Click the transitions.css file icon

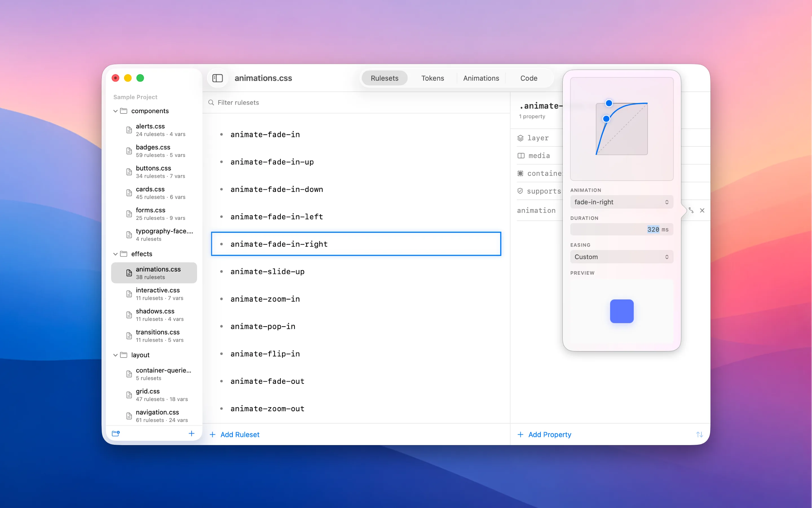coord(129,336)
